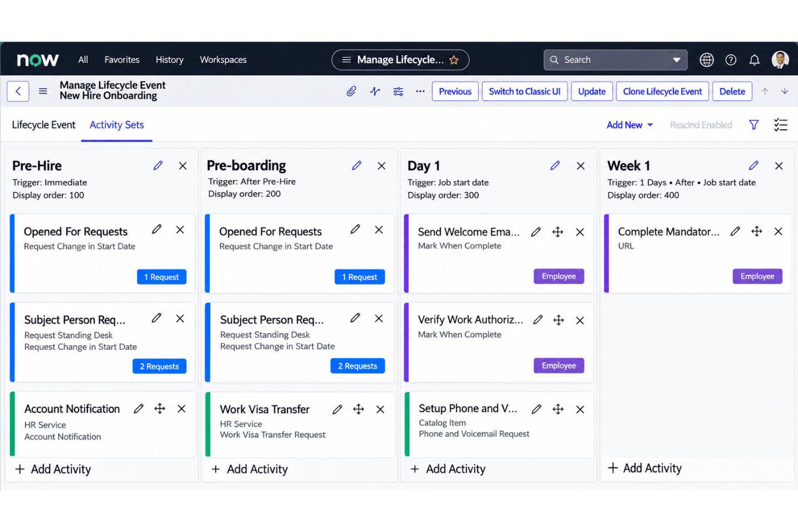The image size is (798, 532).
Task: Click Switch to Classic UI
Action: tap(525, 92)
